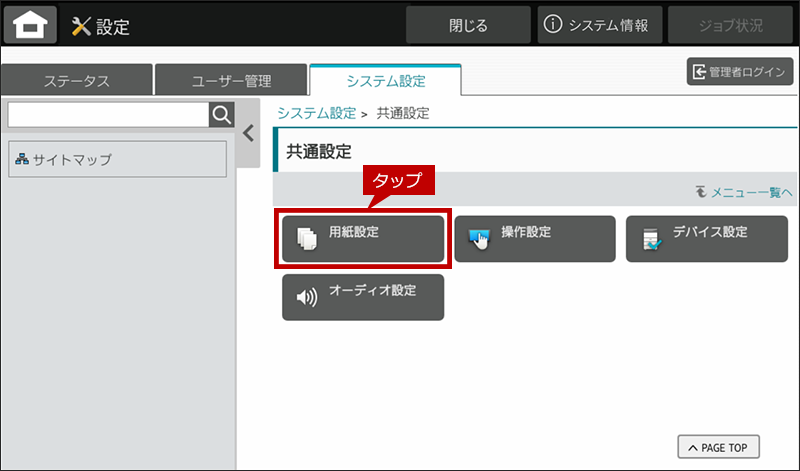The height and width of the screenshot is (471, 800).
Task: Select the システム設定 tab
Action: [385, 80]
